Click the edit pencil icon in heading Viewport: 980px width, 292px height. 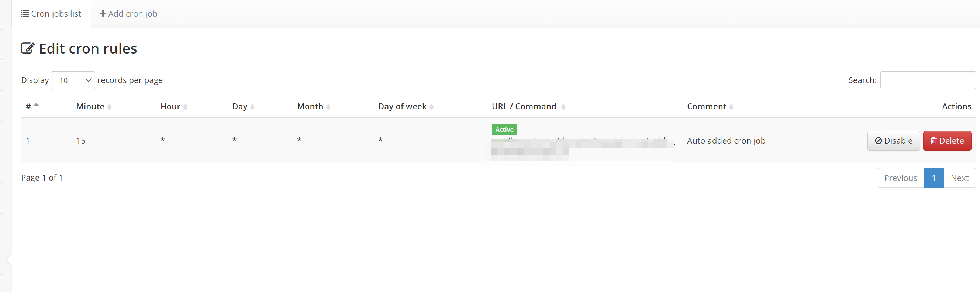28,48
